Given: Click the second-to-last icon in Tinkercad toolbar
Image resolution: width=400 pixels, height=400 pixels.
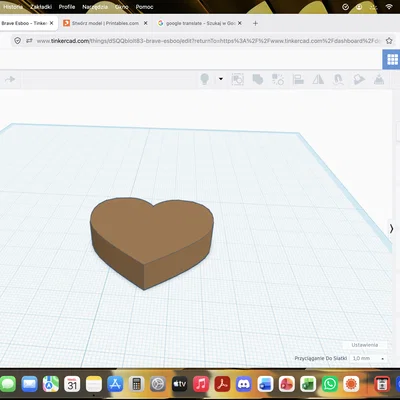Looking at the screenshot, I should 359,79.
